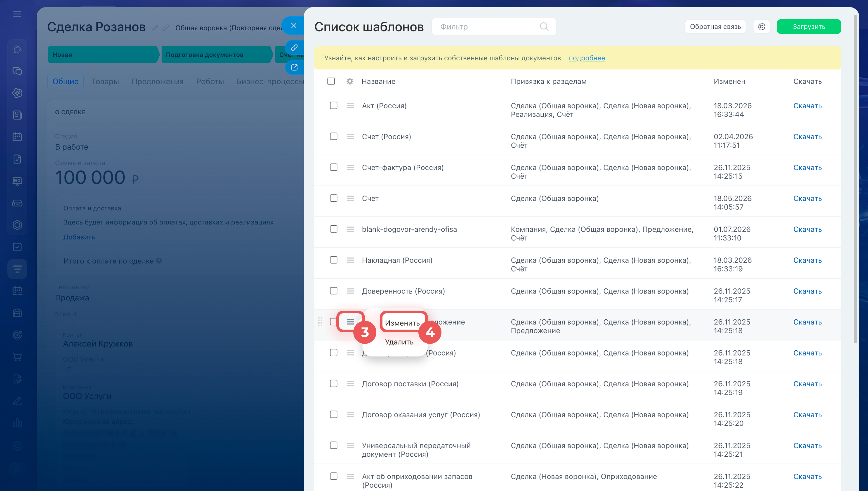
Task: Follow the подробнее link in the yellow banner
Action: (587, 58)
